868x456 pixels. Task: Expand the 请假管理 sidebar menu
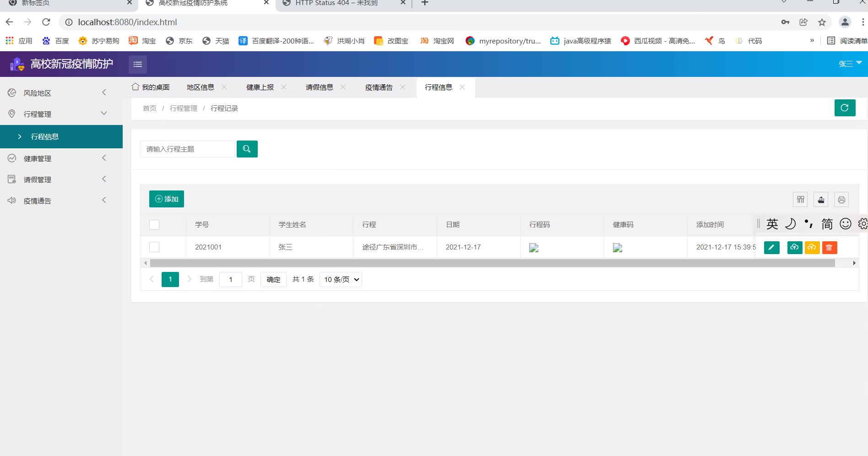[x=61, y=179]
